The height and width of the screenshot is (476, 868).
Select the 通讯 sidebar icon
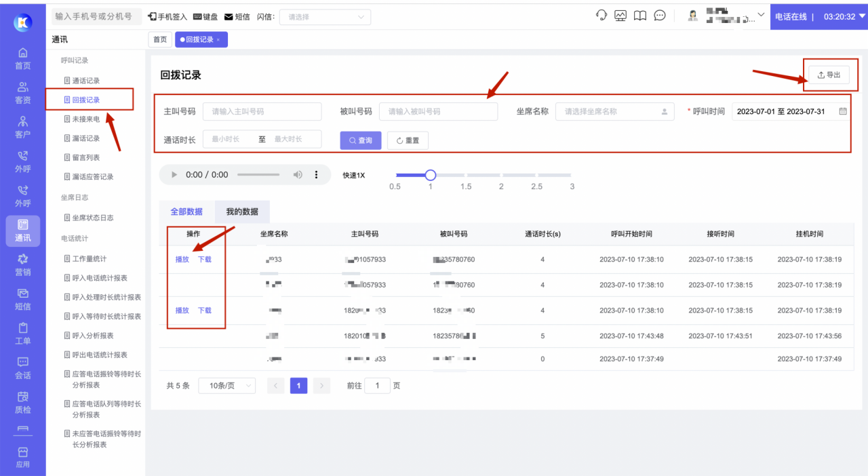pos(23,231)
